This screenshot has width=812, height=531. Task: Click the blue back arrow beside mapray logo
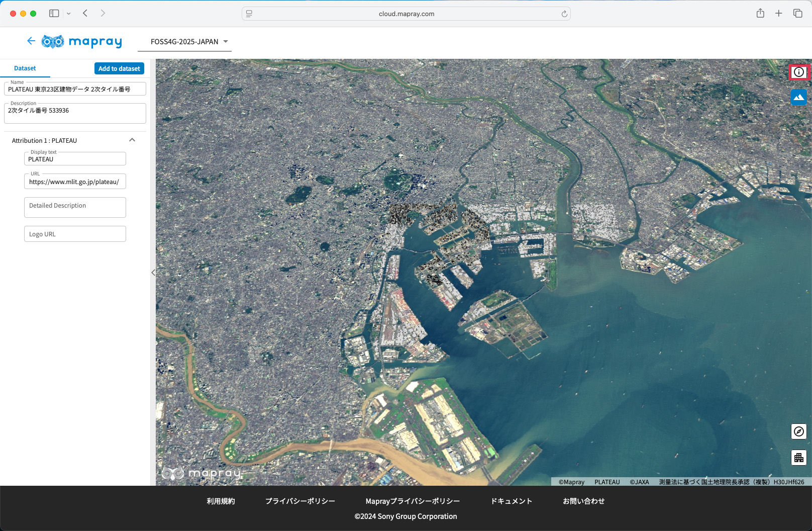[31, 41]
